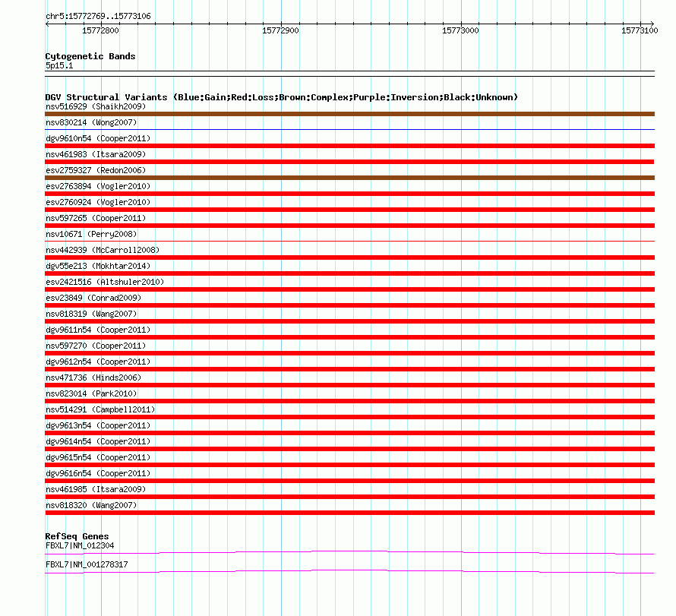Open variant nsv461985 (Itsara2009) label

pos(96,489)
